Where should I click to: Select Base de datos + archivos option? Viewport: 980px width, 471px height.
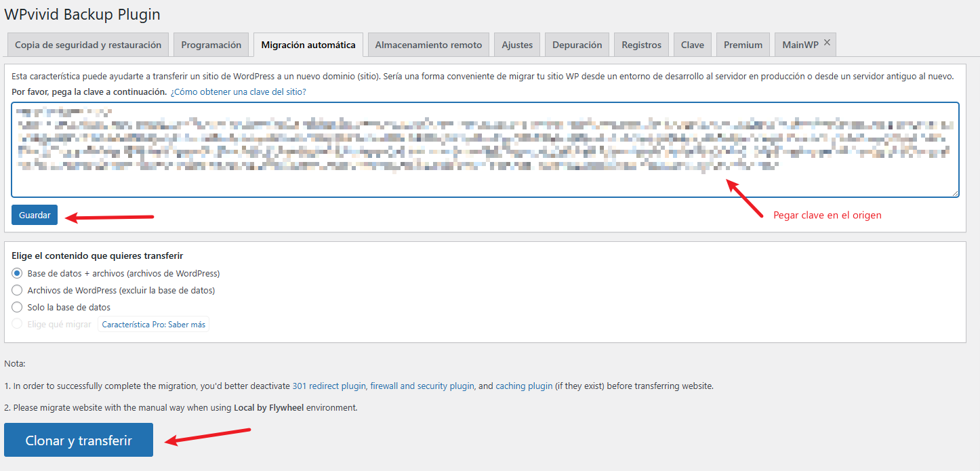point(18,274)
